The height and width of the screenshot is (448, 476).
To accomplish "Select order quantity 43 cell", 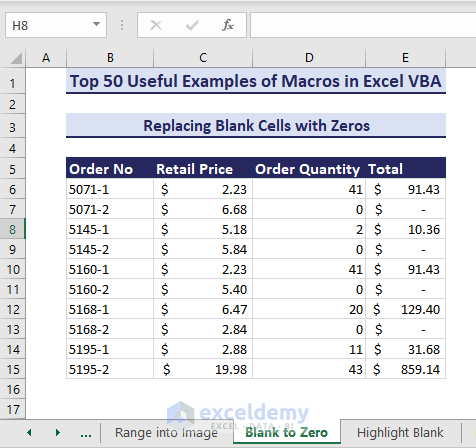I will tap(309, 369).
